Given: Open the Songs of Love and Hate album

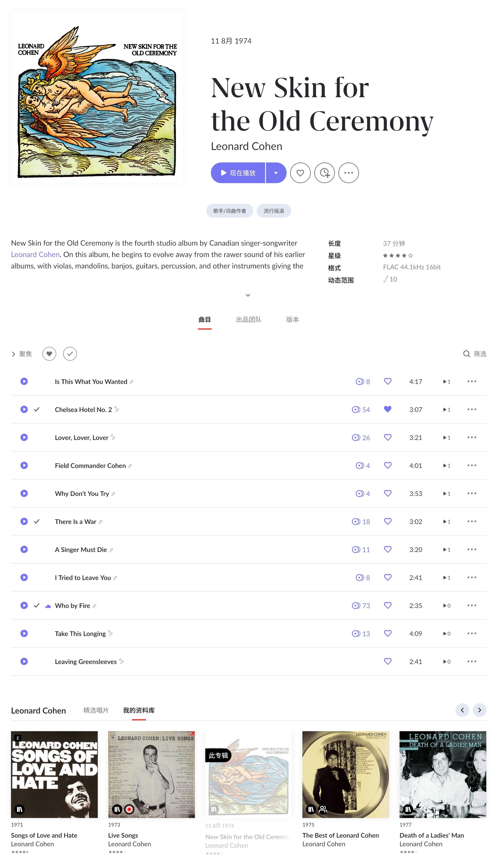Looking at the screenshot, I should pyautogui.click(x=54, y=775).
